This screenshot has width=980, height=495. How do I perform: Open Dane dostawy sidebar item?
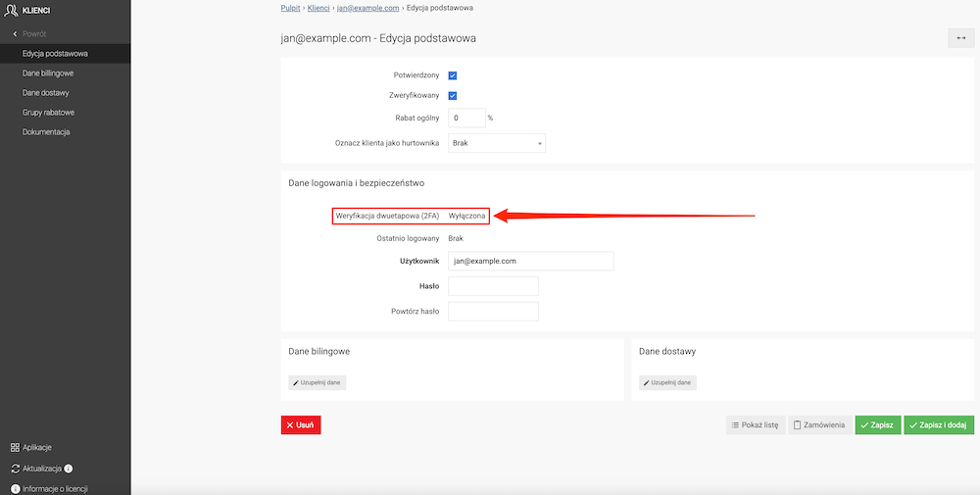[x=46, y=92]
